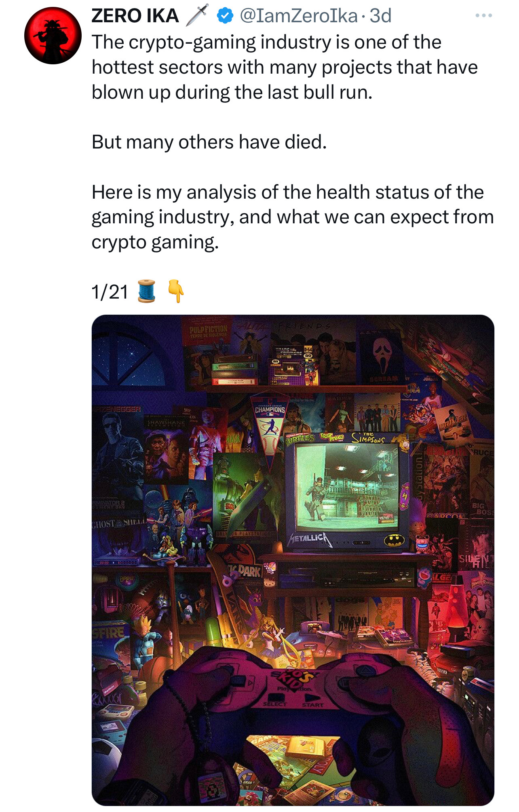Viewport: 519px width, 812px height.
Task: Click the sword emoji beside ZERO IKA
Action: pos(197,15)
